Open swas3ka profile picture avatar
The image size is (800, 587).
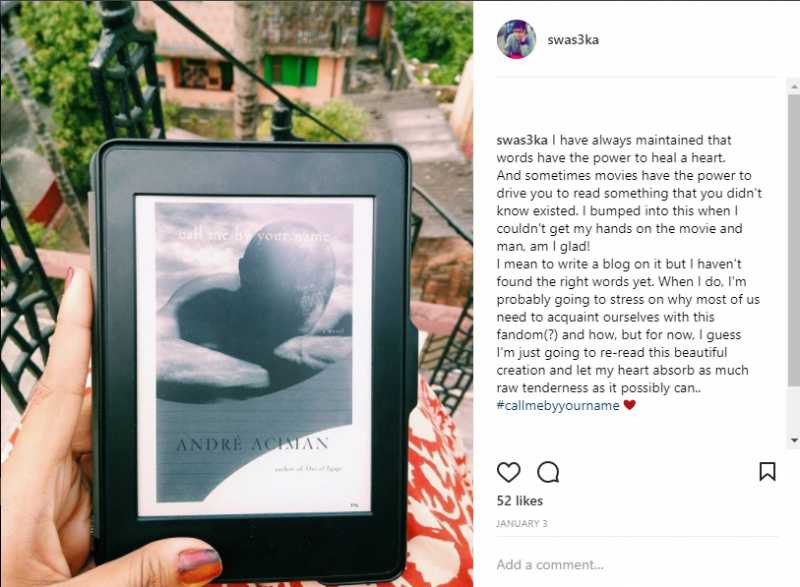[x=516, y=39]
